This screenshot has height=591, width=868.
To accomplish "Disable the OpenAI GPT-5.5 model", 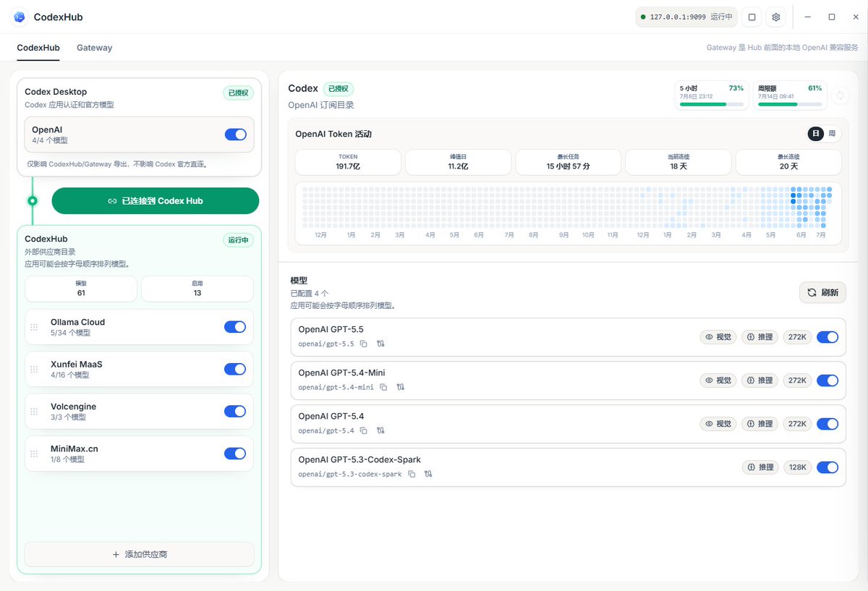I will [827, 337].
